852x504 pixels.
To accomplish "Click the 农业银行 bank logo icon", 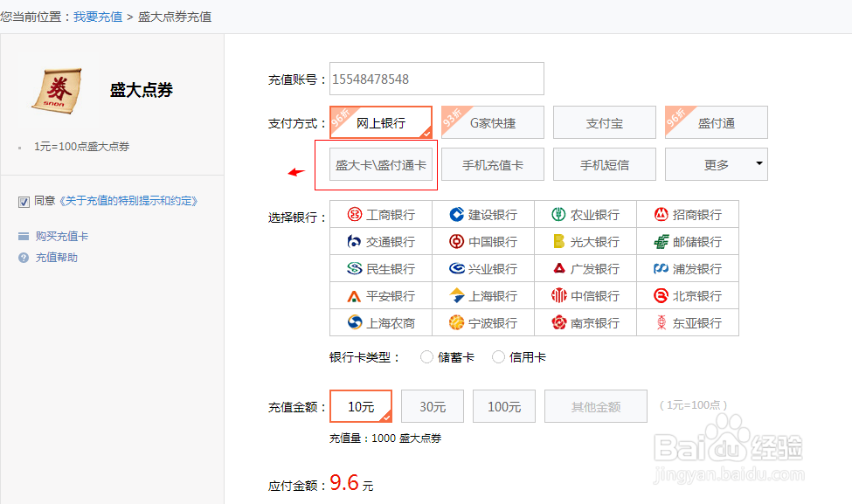I will coord(558,215).
